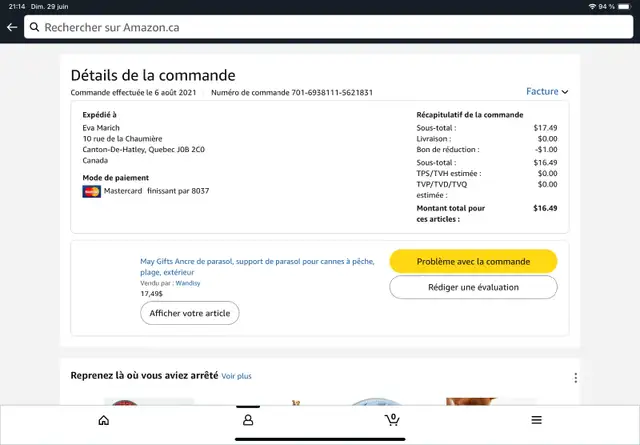This screenshot has width=640, height=445.
Task: Click the battery status icon
Action: click(624, 7)
